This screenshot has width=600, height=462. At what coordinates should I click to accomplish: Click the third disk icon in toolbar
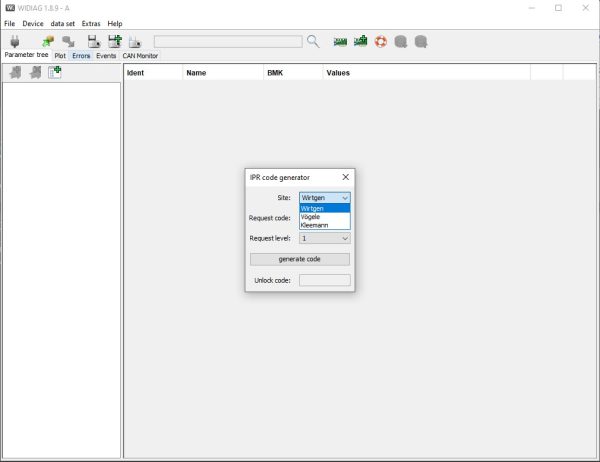point(135,42)
